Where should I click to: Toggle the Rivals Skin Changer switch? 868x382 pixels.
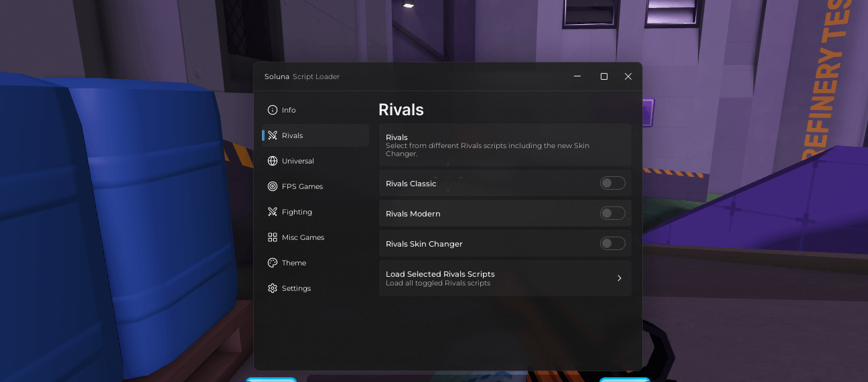pos(612,243)
